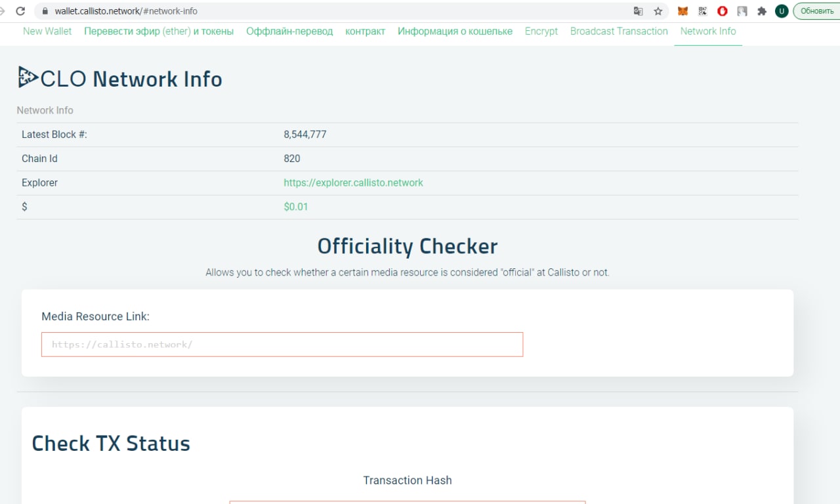
Task: Click the Chain Id value 820
Action: pos(292,158)
